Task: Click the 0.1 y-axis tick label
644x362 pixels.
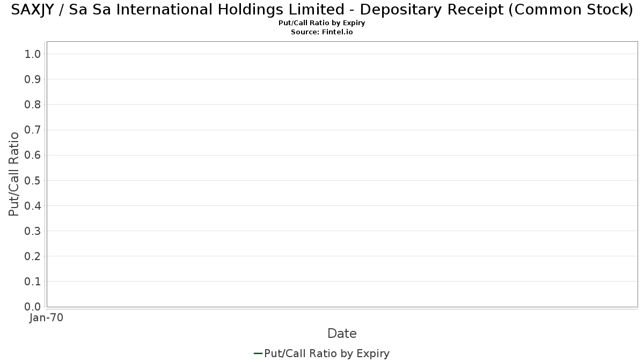Action: tap(33, 282)
